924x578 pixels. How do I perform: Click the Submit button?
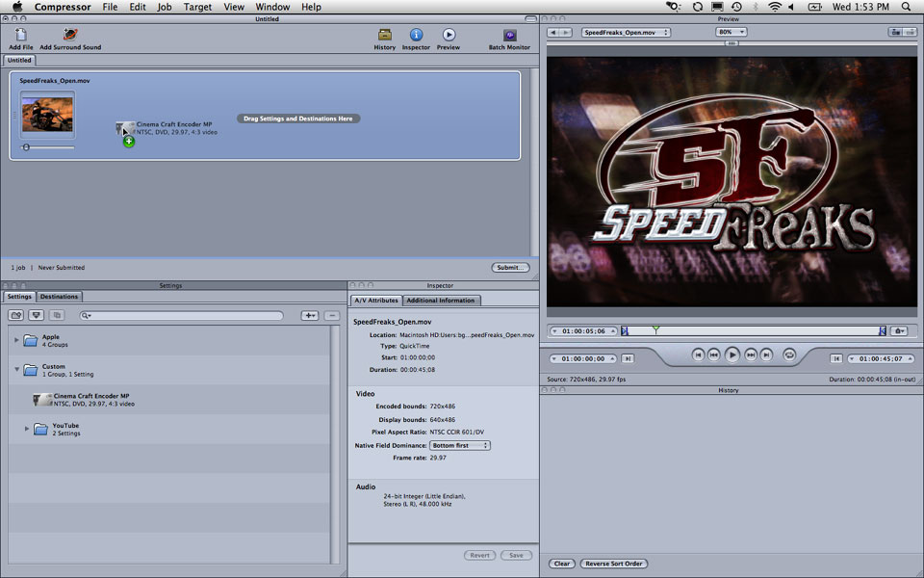coord(510,267)
